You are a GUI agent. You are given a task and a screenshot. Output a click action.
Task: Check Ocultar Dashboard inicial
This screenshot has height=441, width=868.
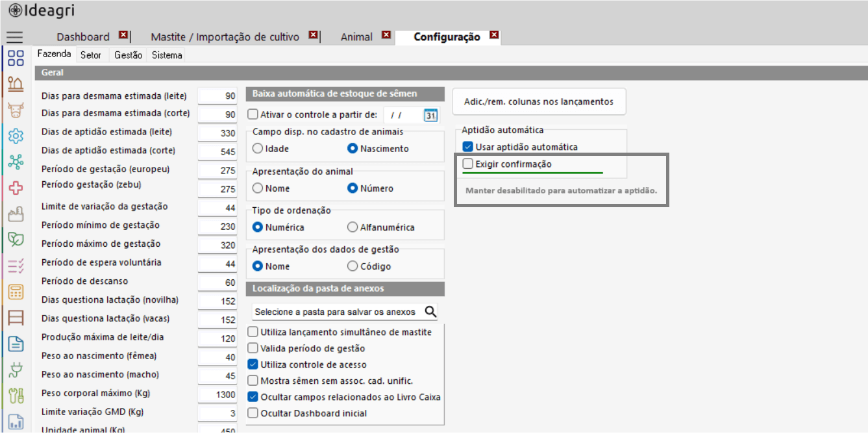coord(253,413)
